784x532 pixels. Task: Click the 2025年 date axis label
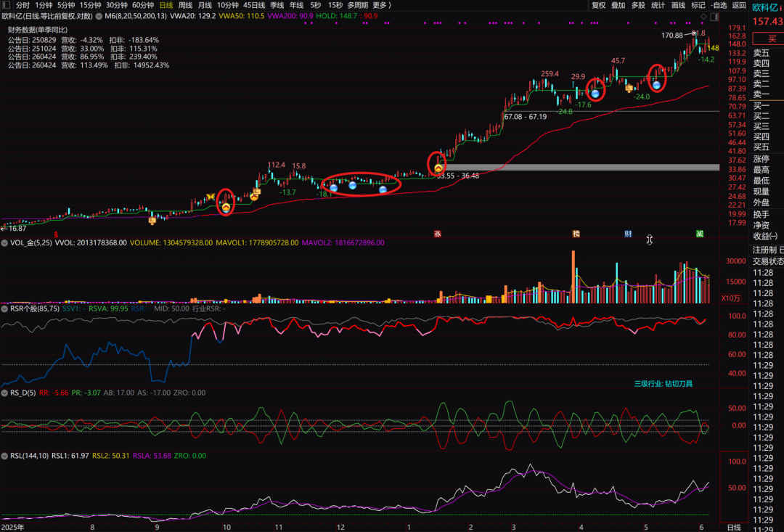coord(12,527)
